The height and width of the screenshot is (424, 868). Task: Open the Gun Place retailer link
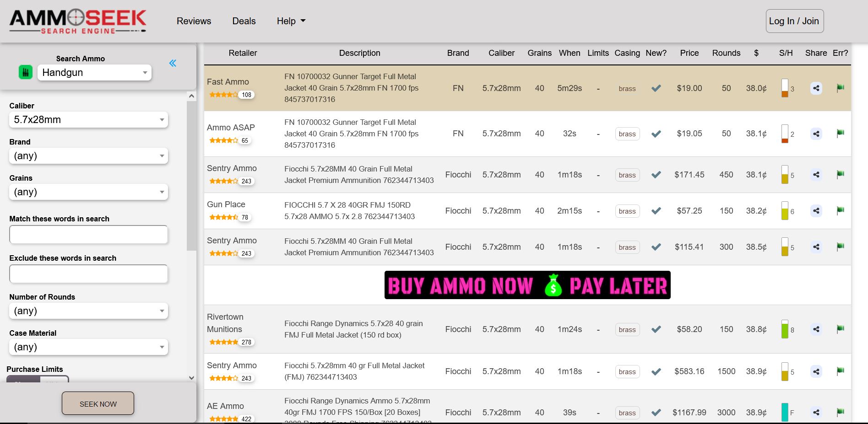point(226,204)
